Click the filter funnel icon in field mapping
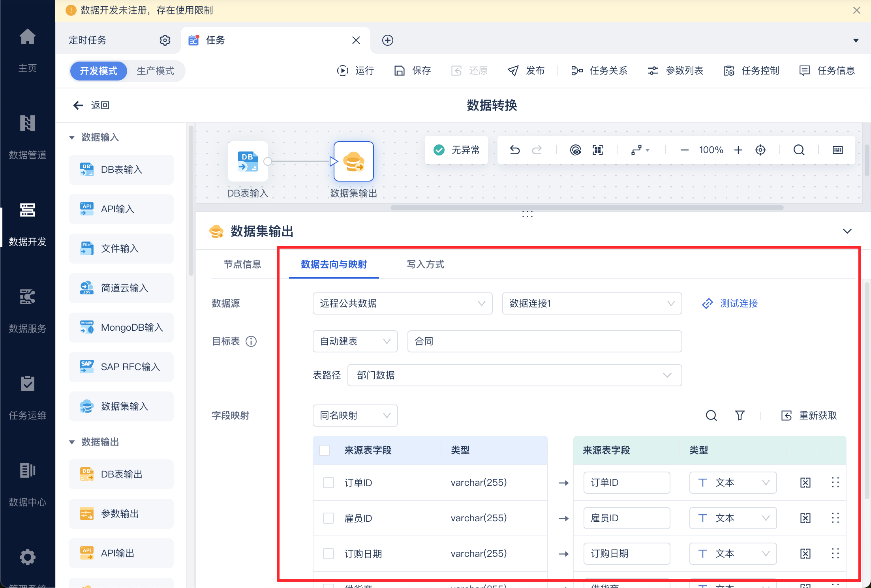 point(740,415)
